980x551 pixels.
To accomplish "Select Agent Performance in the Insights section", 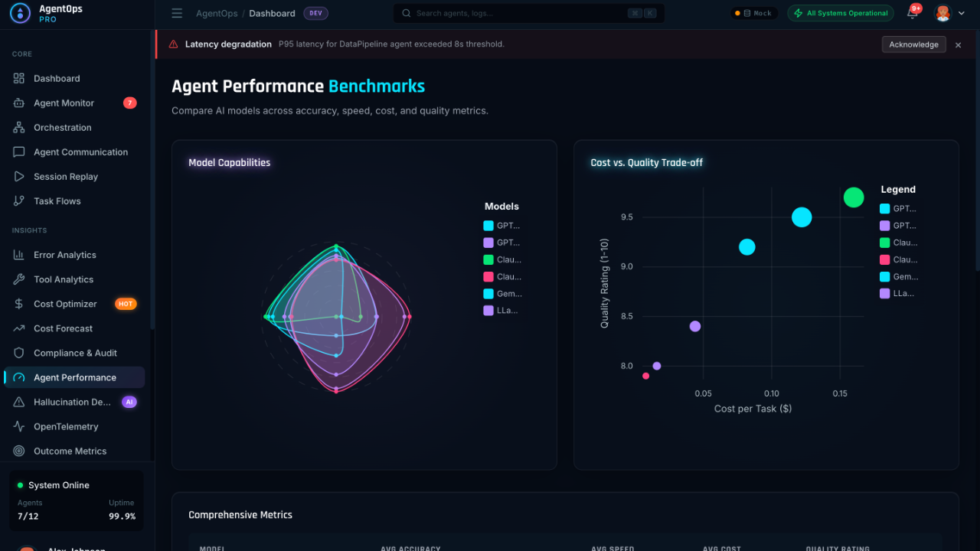I will point(74,377).
